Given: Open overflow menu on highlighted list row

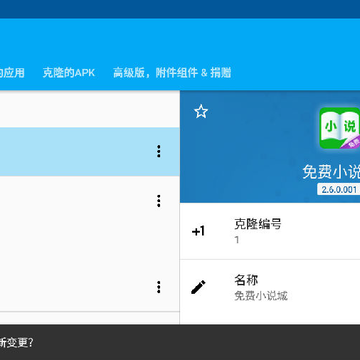Looking at the screenshot, I should (159, 151).
